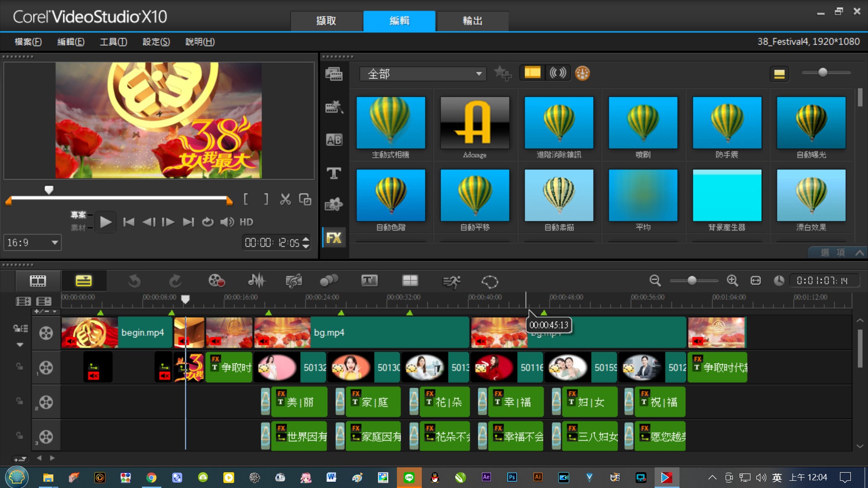Select 素材 playback mode
Image resolution: width=868 pixels, height=488 pixels.
pyautogui.click(x=78, y=228)
